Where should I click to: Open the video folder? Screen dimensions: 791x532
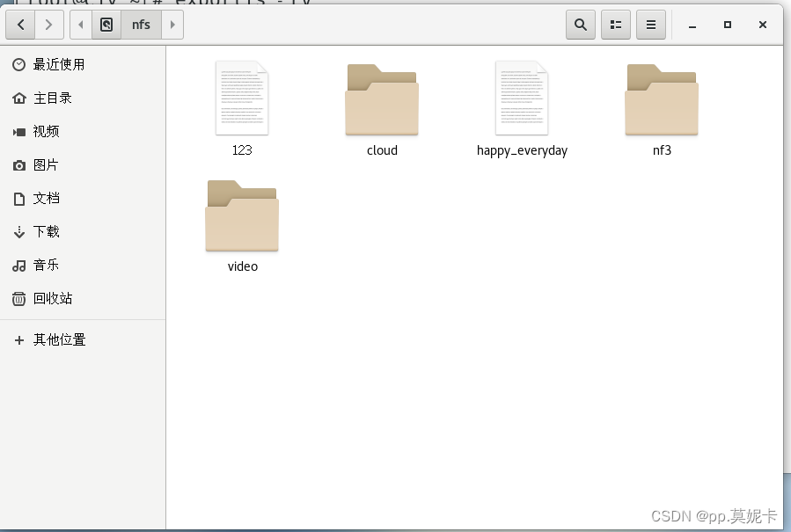(242, 215)
